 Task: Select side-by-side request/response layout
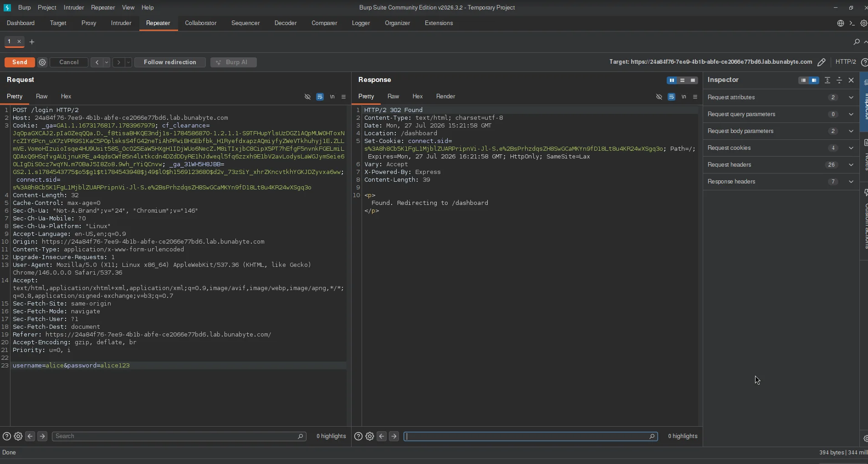coord(672,80)
